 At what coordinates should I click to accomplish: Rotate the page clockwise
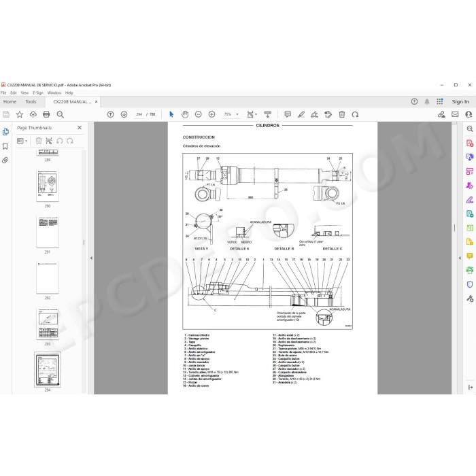[x=355, y=114]
